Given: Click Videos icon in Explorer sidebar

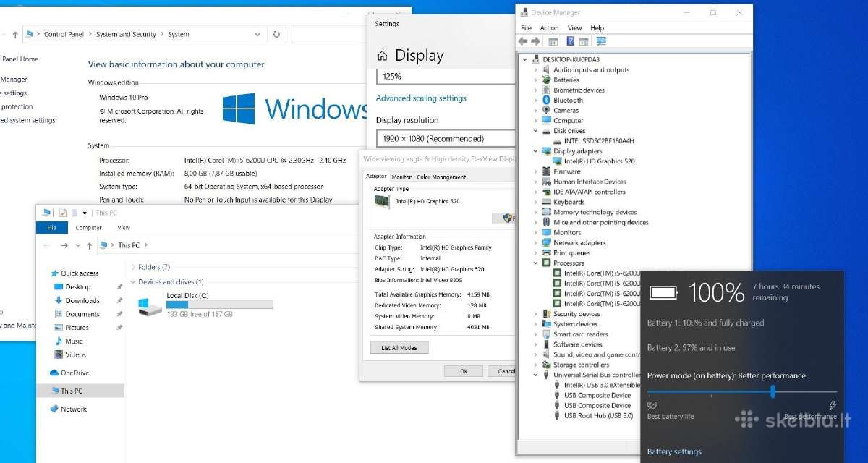Looking at the screenshot, I should coord(59,355).
